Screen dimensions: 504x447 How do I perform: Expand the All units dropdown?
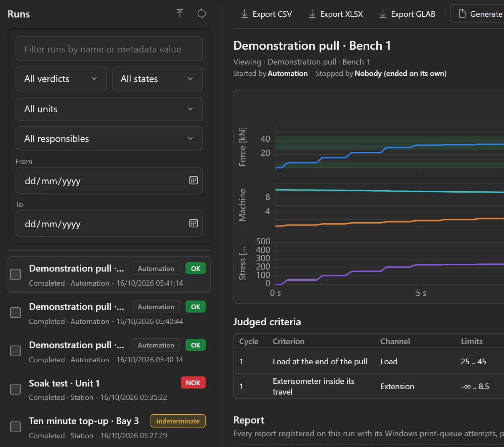click(x=109, y=109)
